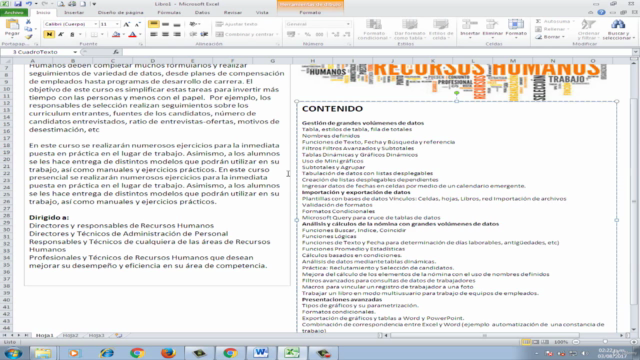Screen dimensions: 640x360
Task: Center text horizontally
Action: [165, 35]
